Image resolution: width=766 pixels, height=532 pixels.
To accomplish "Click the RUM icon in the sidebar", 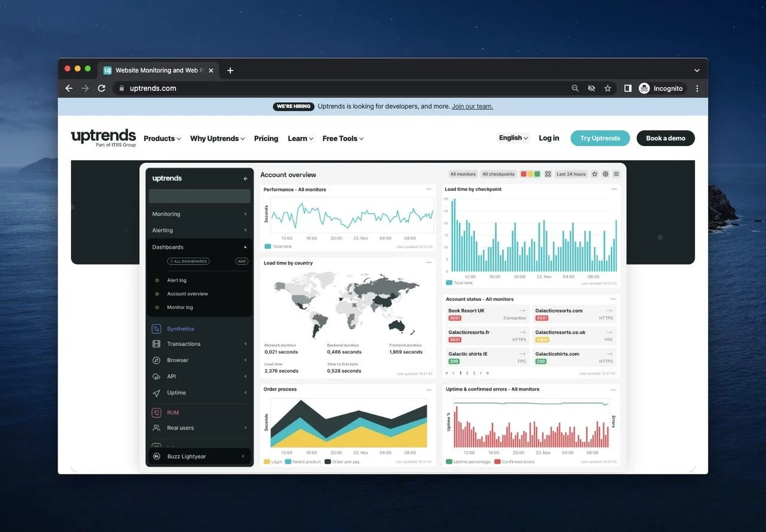I will tap(156, 412).
